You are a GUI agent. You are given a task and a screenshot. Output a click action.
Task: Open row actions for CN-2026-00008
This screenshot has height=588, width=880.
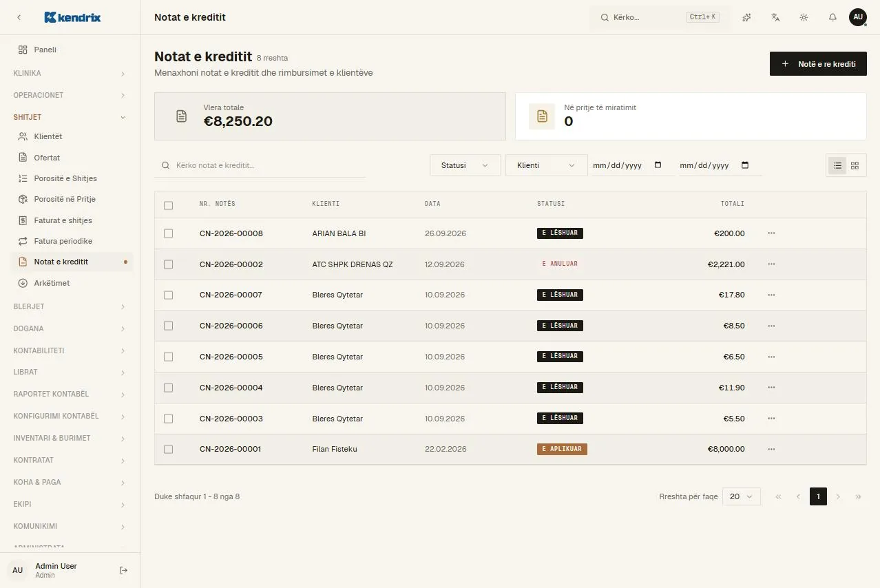[771, 233]
